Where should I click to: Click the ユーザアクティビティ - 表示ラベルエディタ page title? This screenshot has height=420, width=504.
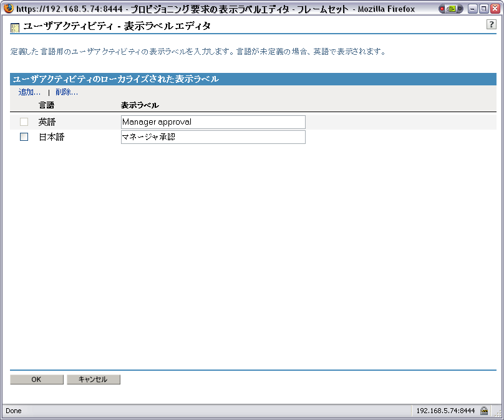click(117, 26)
